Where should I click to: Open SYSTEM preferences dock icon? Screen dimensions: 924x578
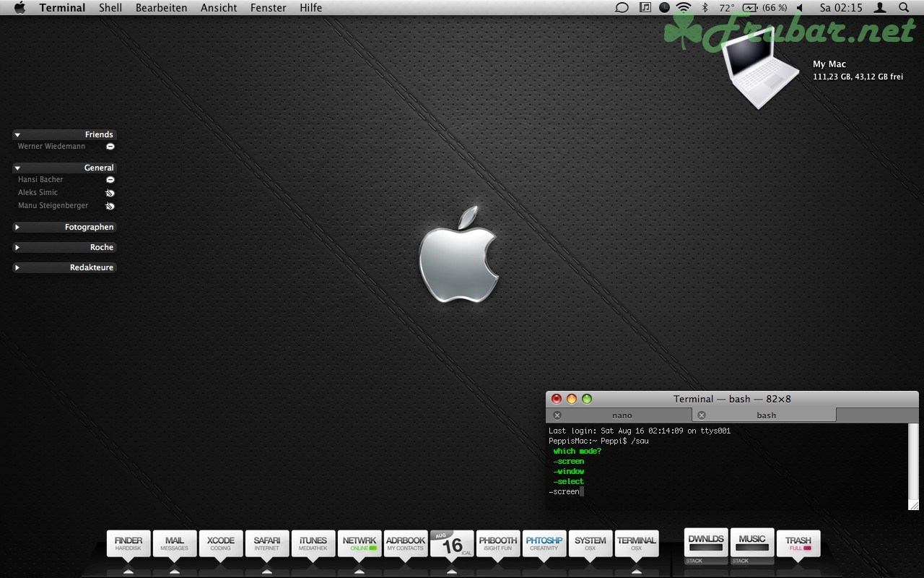point(590,544)
